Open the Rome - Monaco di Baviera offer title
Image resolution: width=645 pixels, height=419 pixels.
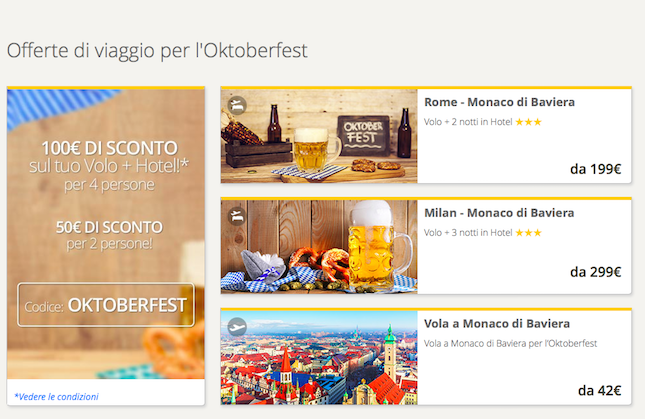(x=499, y=102)
